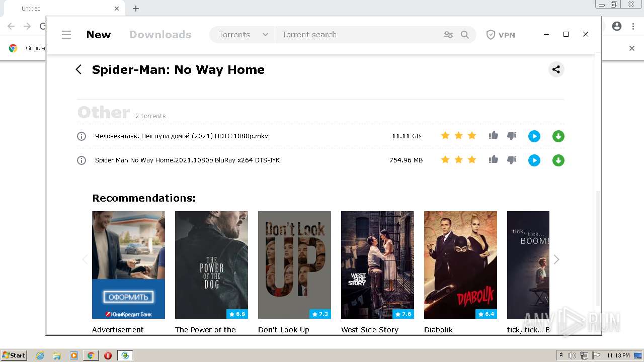Open Chrome from taskbar

(91, 355)
